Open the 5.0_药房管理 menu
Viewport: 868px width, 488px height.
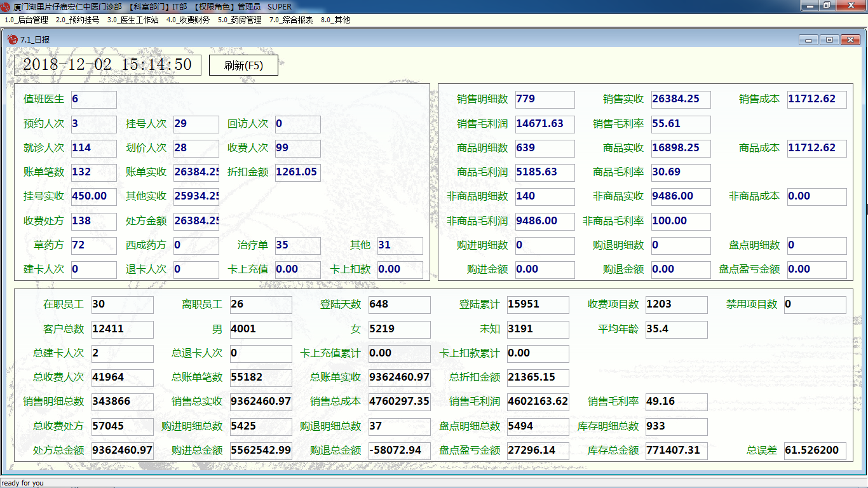tap(240, 20)
